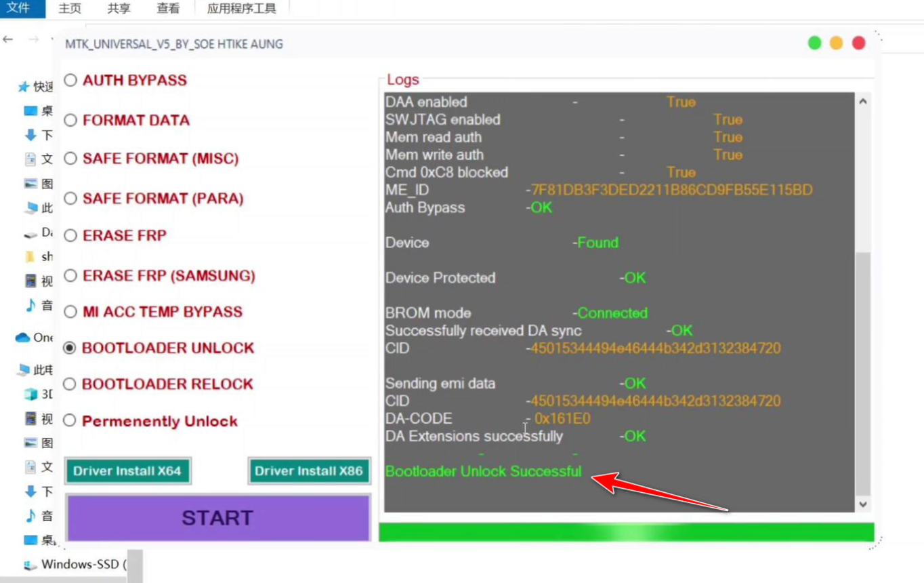924x583 pixels.
Task: Select the Desktop icon in the sidebar
Action: (30, 110)
